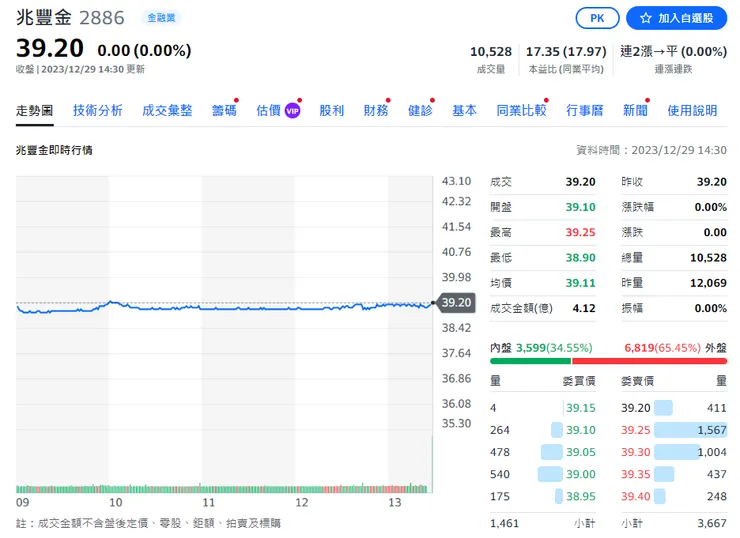Select the 基本 tab

[464, 111]
